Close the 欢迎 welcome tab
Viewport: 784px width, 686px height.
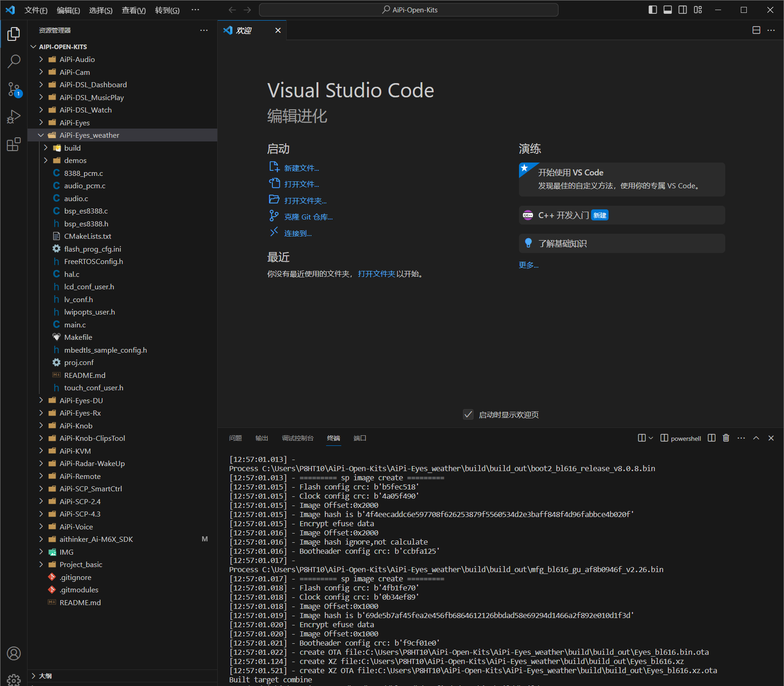click(278, 30)
